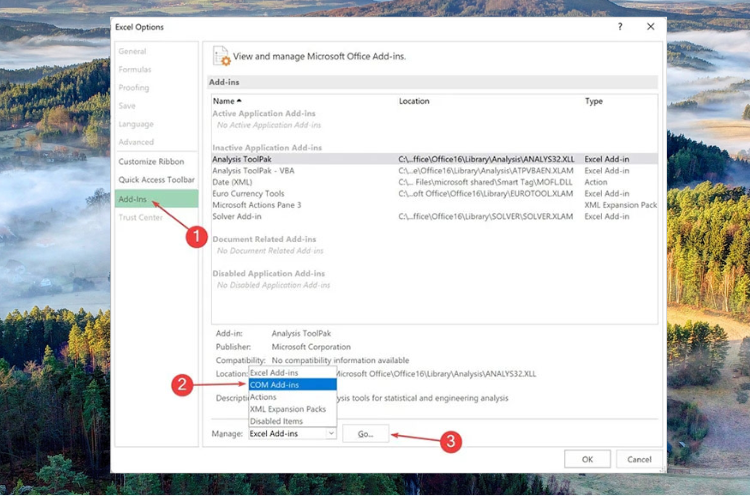Click the Action type cell for Date (XML)
Image resolution: width=750 pixels, height=500 pixels.
click(x=596, y=182)
